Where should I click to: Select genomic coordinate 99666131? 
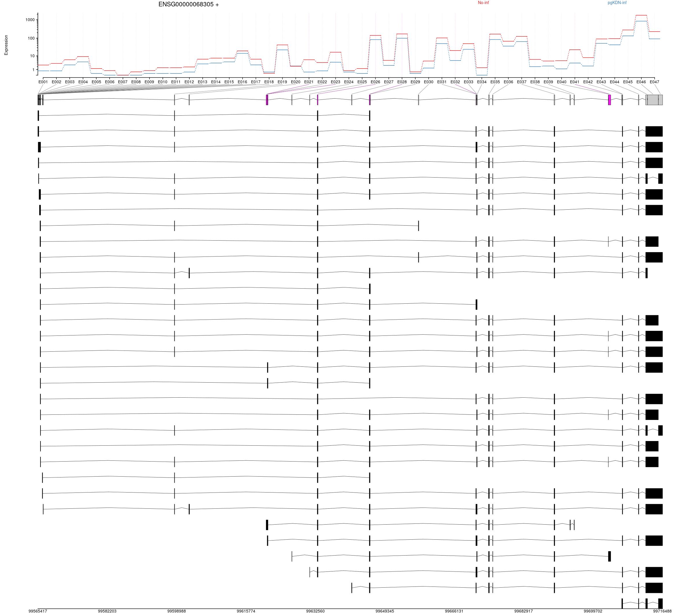click(x=454, y=611)
